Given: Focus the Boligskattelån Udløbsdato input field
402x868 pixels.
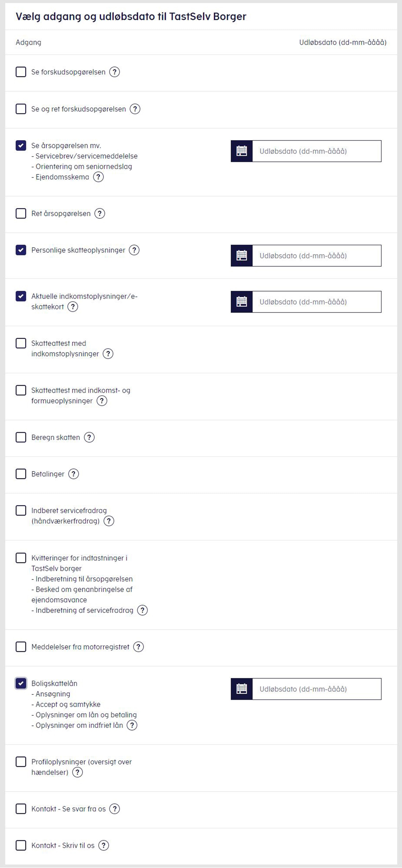Looking at the screenshot, I should point(316,689).
